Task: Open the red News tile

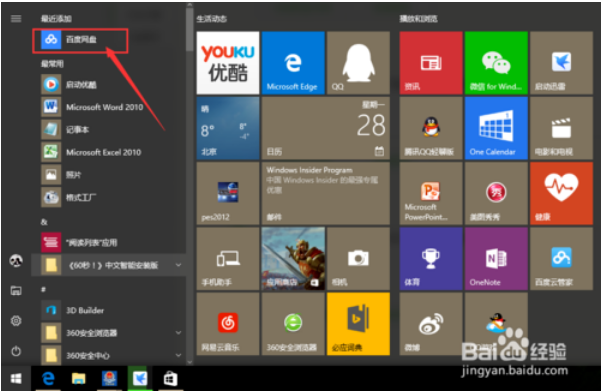Action: pos(431,63)
